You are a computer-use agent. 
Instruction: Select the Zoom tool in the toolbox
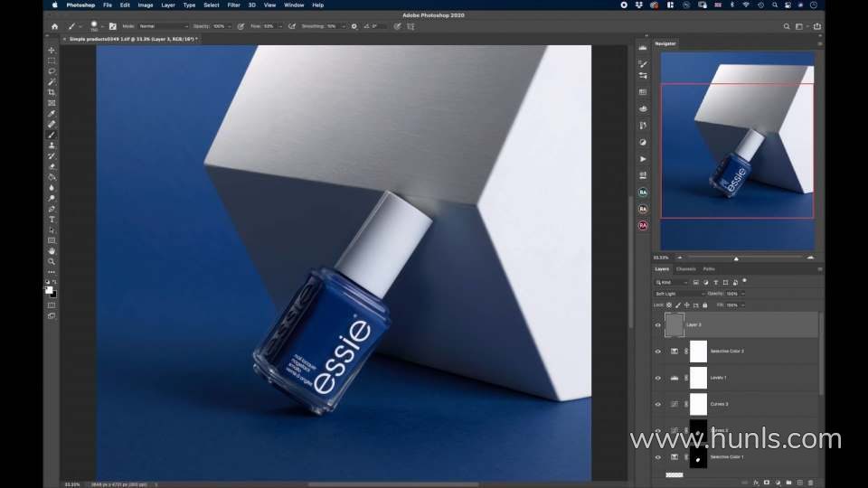coord(52,261)
